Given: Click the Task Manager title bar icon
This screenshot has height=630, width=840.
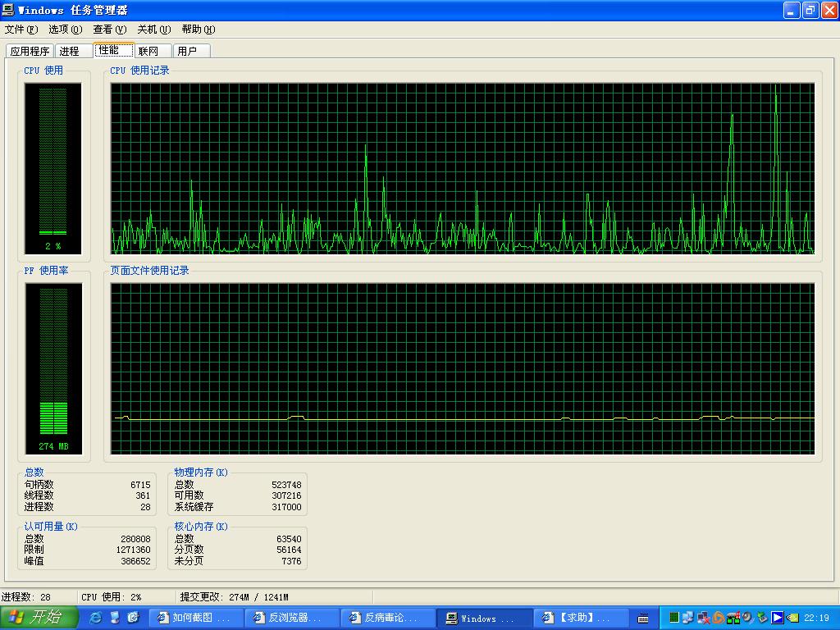Looking at the screenshot, I should click(8, 10).
